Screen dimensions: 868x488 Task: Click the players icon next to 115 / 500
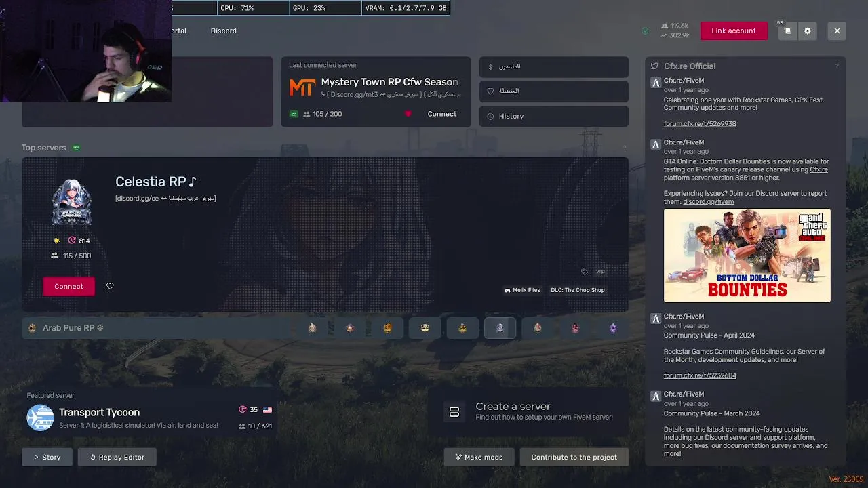tap(54, 256)
